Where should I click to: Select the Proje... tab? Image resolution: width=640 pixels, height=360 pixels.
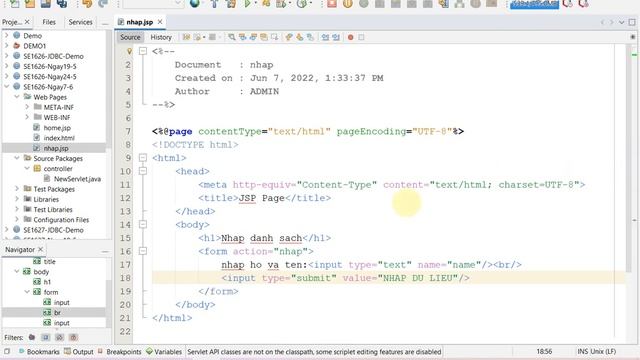pyautogui.click(x=12, y=22)
